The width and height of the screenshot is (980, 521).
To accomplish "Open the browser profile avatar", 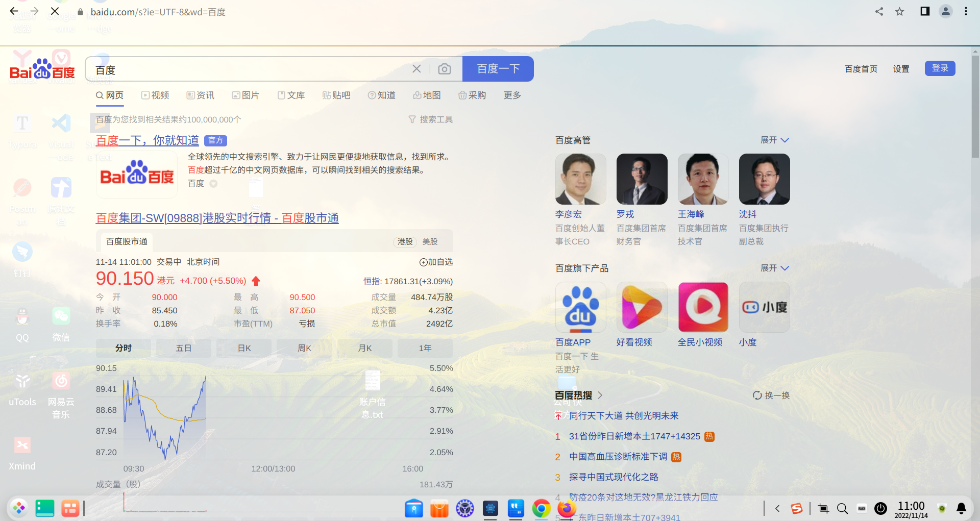I will pos(946,11).
